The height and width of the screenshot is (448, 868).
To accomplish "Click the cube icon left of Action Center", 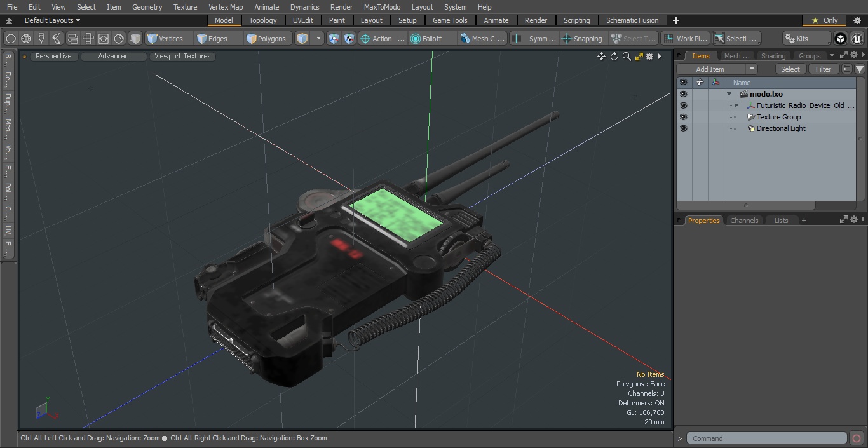I will [349, 39].
